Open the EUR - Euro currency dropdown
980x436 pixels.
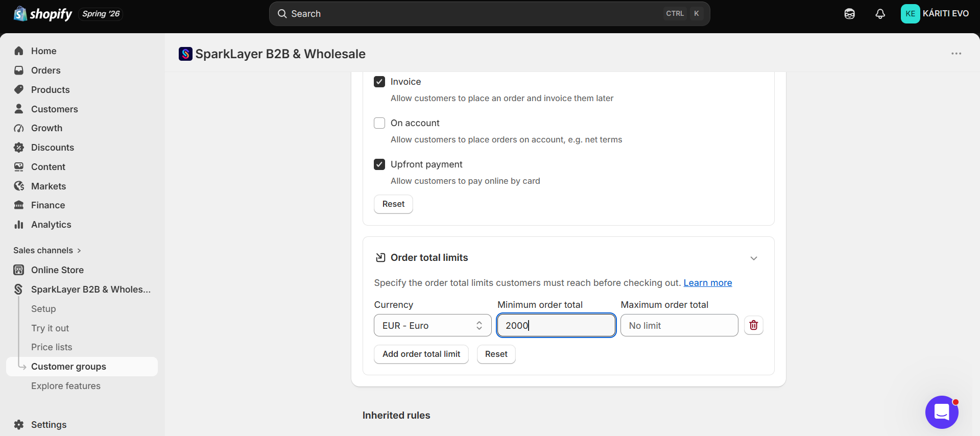click(433, 325)
